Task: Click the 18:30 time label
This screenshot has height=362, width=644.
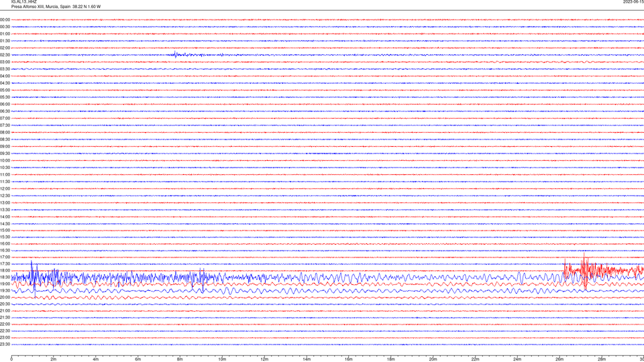Action: click(5, 278)
